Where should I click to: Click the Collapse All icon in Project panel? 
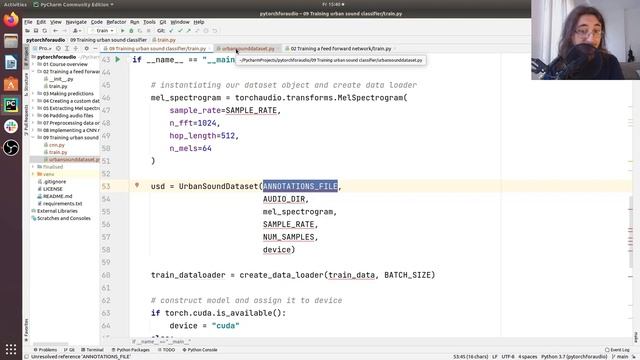(x=76, y=48)
